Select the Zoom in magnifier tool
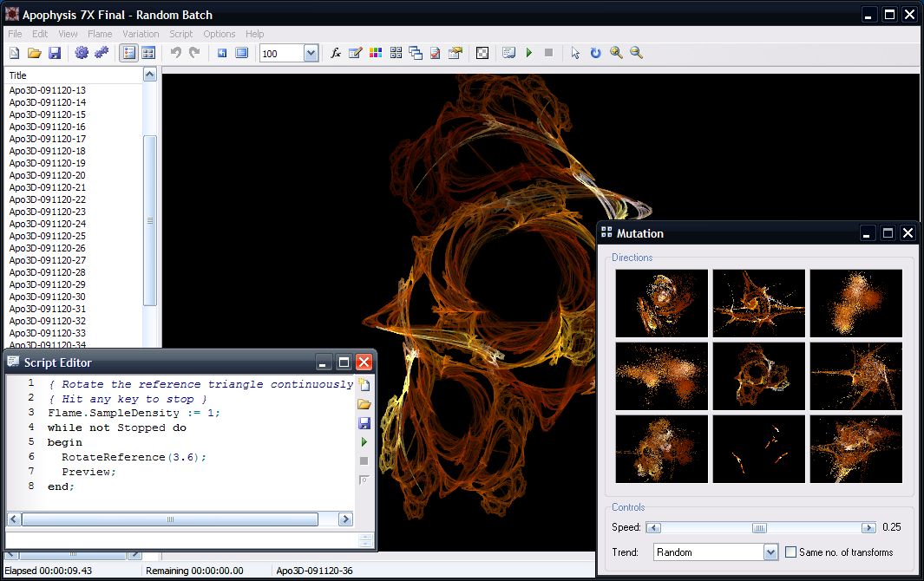 click(614, 53)
